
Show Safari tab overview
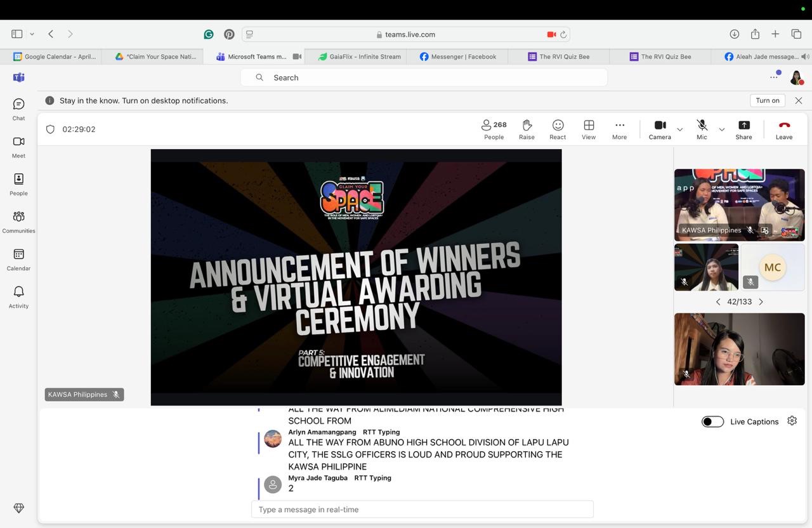pos(796,34)
